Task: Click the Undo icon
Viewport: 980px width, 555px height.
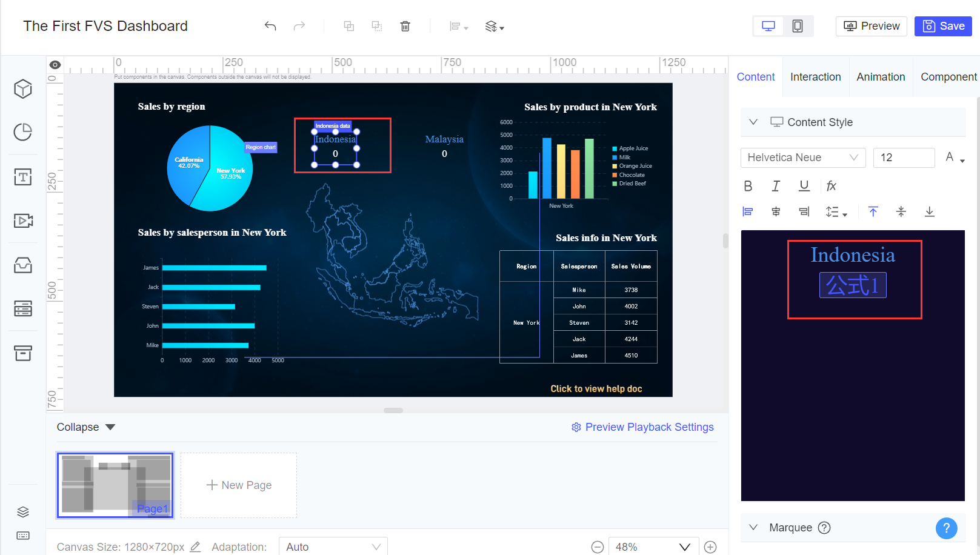Action: coord(270,26)
